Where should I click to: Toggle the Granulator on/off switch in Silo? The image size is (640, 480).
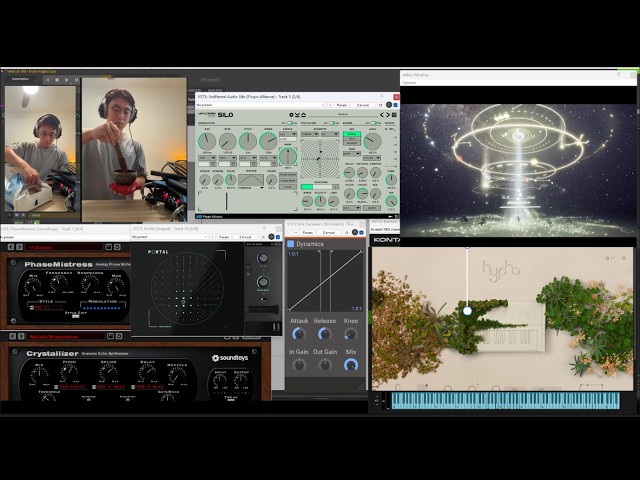coord(292,123)
